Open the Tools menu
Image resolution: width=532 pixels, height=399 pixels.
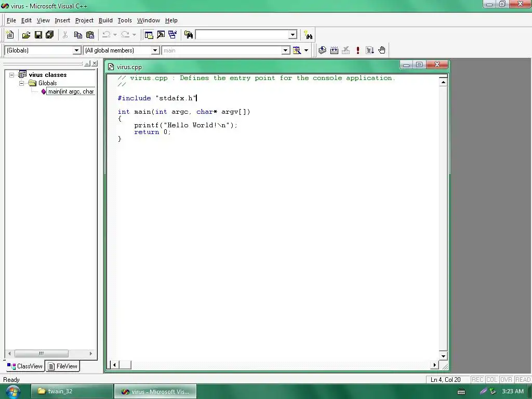(x=125, y=20)
